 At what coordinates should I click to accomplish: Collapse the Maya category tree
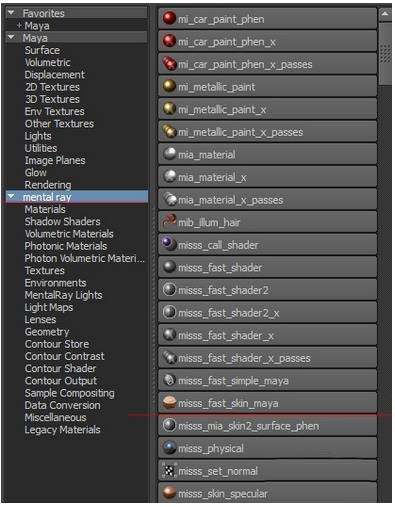11,37
